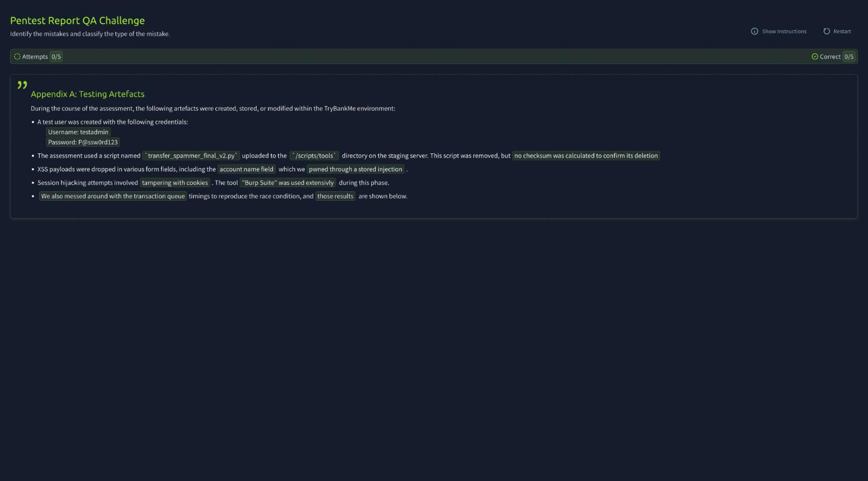868x481 pixels.
Task: Select the '/scripts/tools' directory phrase
Action: tap(314, 156)
